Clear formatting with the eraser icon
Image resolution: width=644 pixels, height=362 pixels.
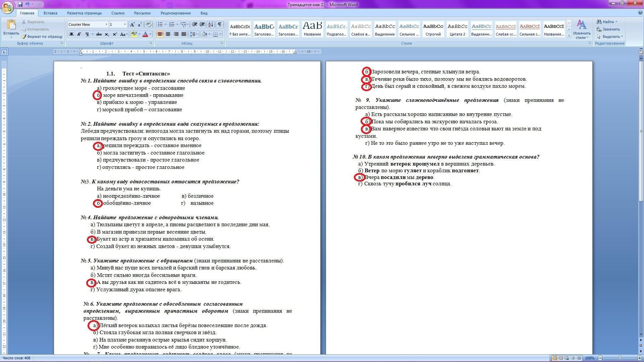[x=149, y=24]
